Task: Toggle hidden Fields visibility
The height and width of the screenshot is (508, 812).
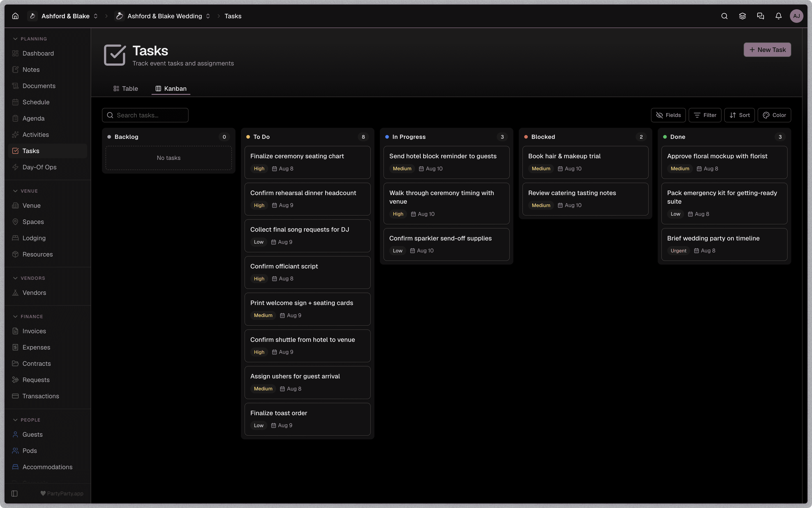Action: (x=668, y=115)
